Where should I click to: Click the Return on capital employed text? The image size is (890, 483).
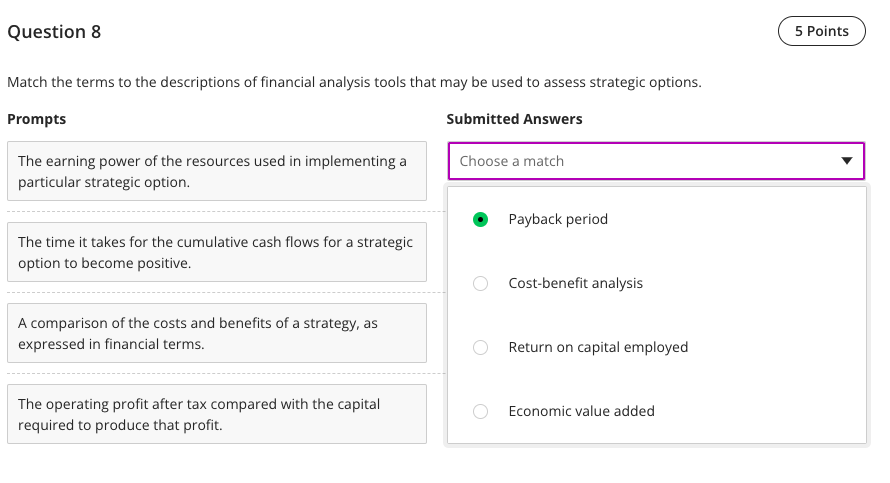click(598, 347)
